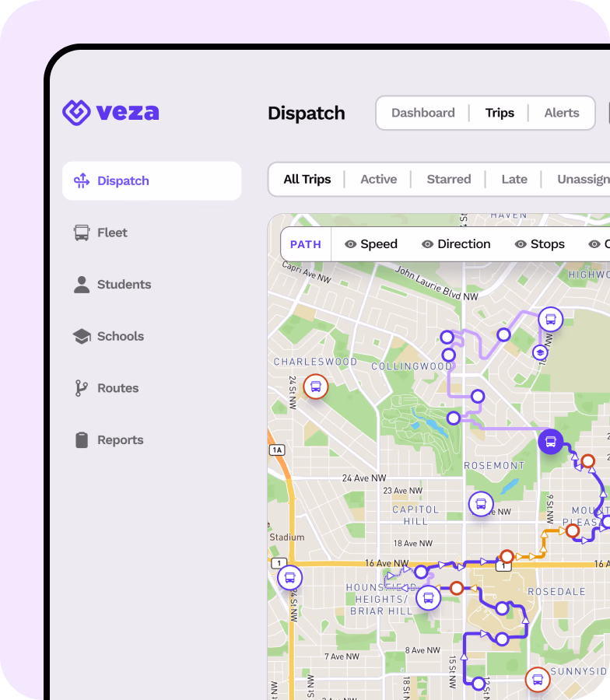Click the route stop just above the Collingwood label
The height and width of the screenshot is (700, 610).
pos(449,355)
